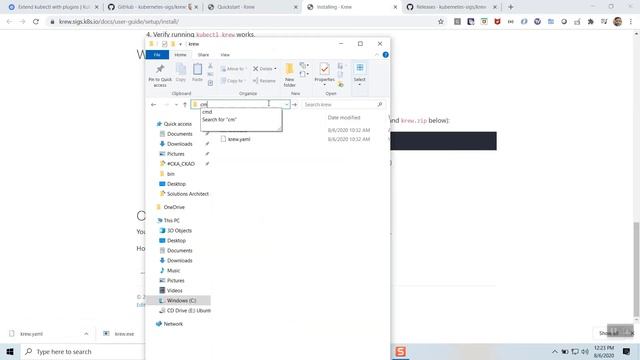Open recent locations dropdown arrow
This screenshot has height=360, width=640.
(x=176, y=104)
